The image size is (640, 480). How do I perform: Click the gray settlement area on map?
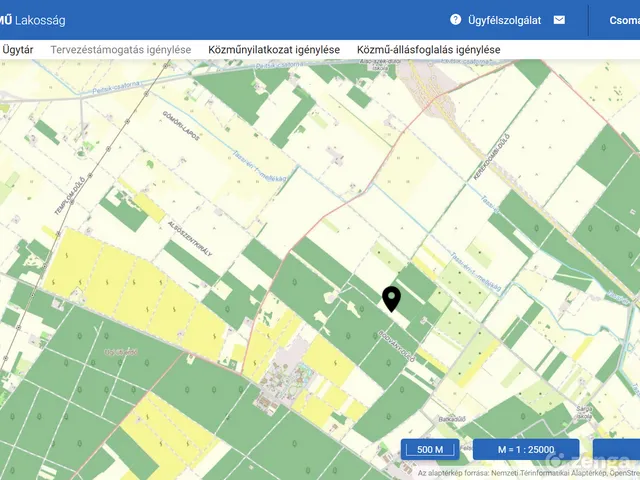click(x=283, y=380)
